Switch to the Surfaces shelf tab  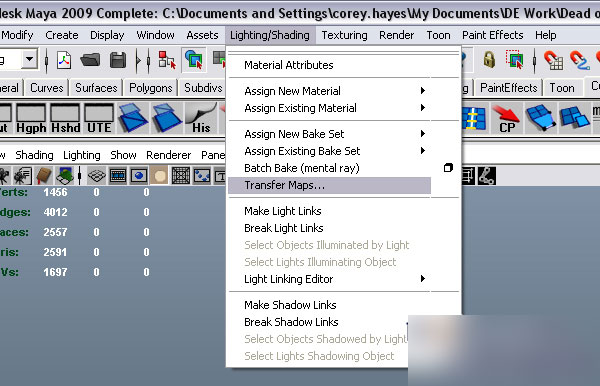[96, 88]
